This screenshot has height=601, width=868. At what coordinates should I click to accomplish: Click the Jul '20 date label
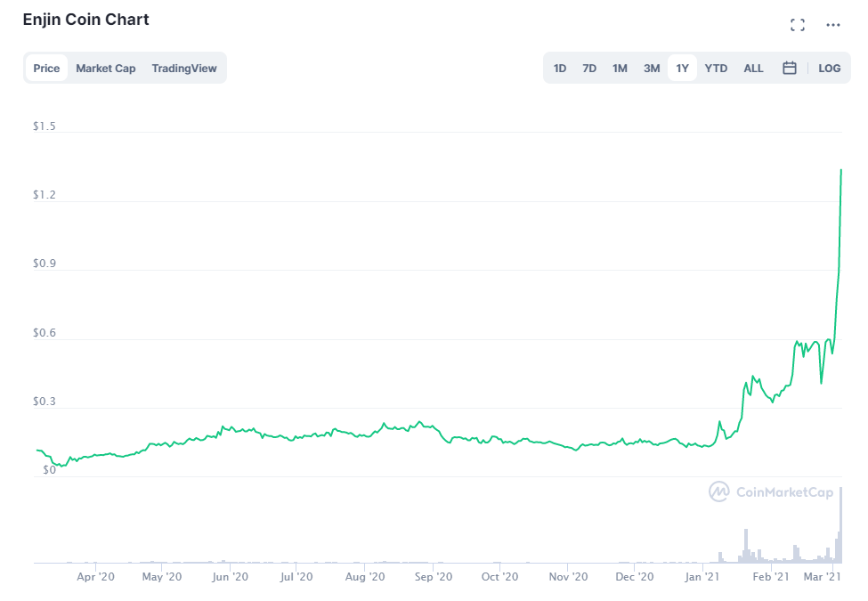296,577
